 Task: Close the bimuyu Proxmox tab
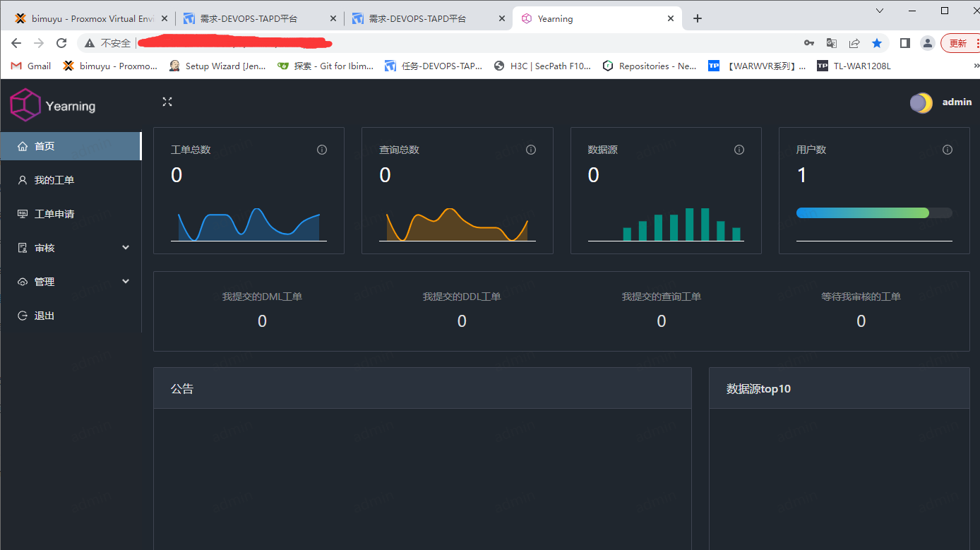click(x=165, y=19)
